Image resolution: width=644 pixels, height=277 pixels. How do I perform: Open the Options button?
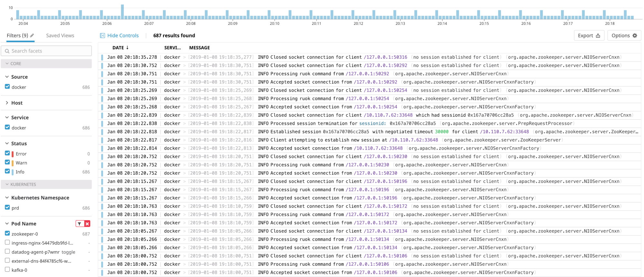[x=624, y=35]
